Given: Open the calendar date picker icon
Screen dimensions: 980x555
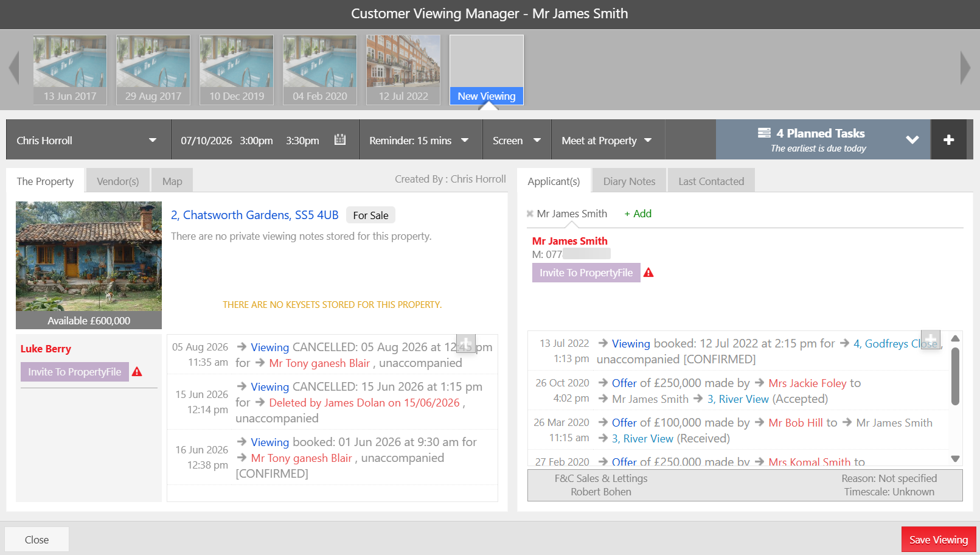Looking at the screenshot, I should (x=340, y=140).
